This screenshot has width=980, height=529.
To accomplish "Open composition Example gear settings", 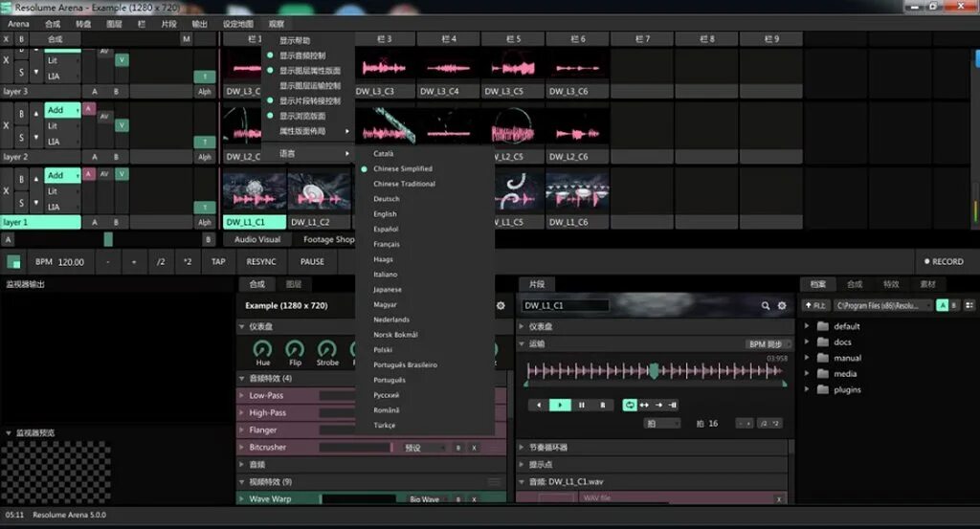I will [x=501, y=305].
